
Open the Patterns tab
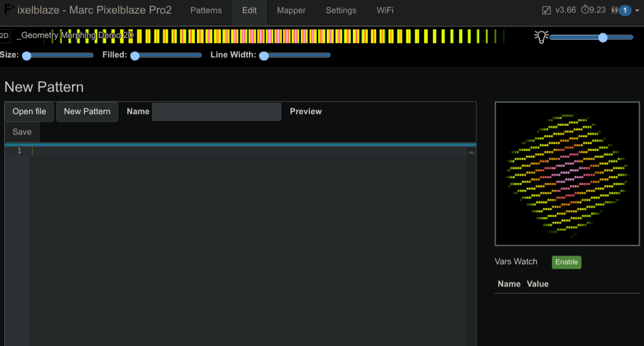pyautogui.click(x=206, y=10)
